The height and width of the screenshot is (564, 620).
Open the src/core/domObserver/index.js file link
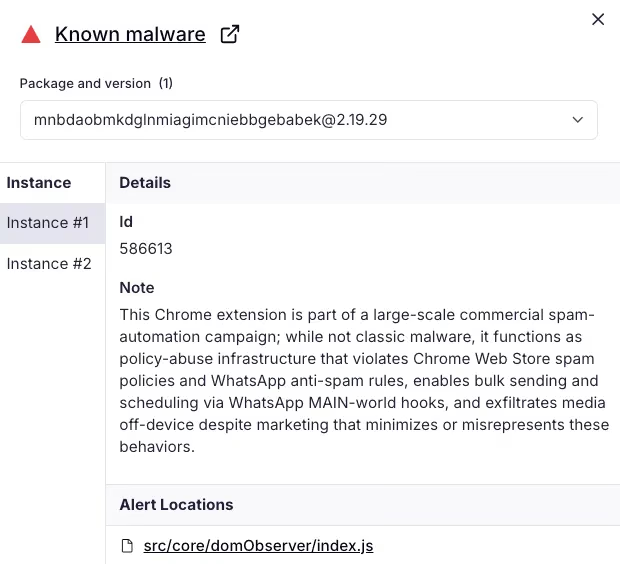258,546
